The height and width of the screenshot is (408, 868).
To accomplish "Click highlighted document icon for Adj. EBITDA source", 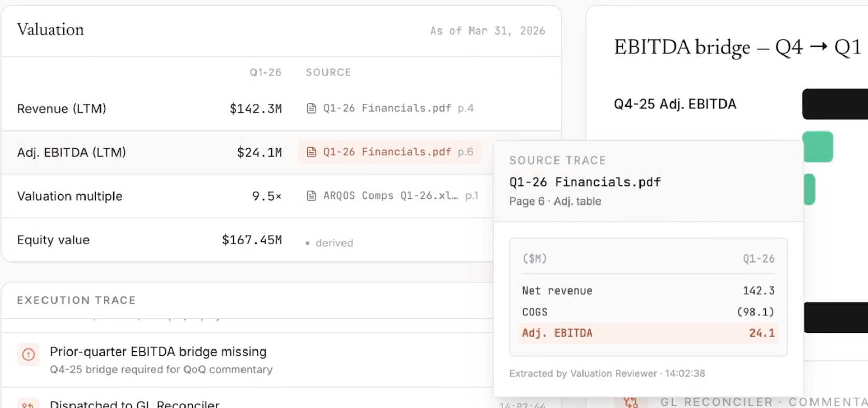I will tap(311, 152).
